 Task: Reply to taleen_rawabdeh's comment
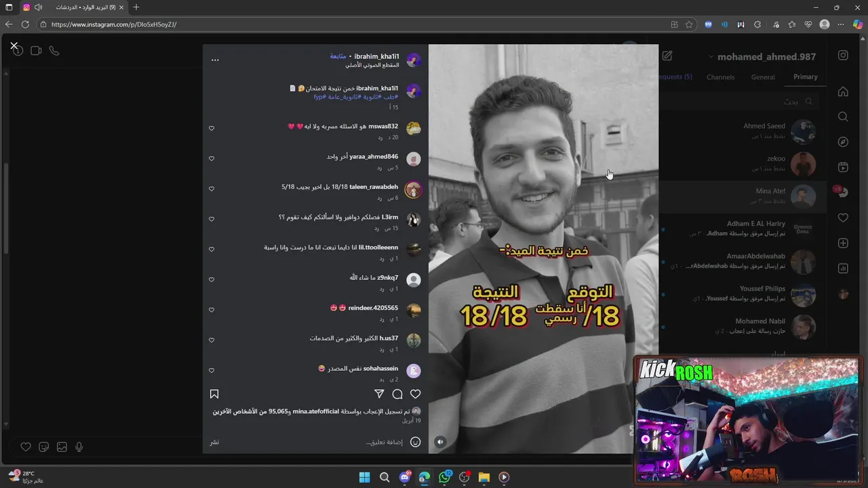pyautogui.click(x=380, y=198)
